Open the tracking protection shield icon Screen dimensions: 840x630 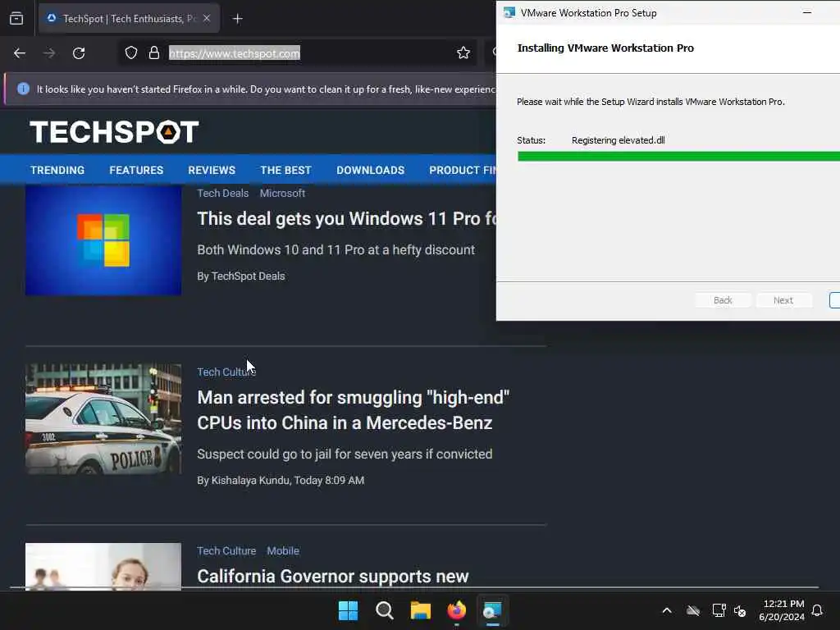pos(131,53)
